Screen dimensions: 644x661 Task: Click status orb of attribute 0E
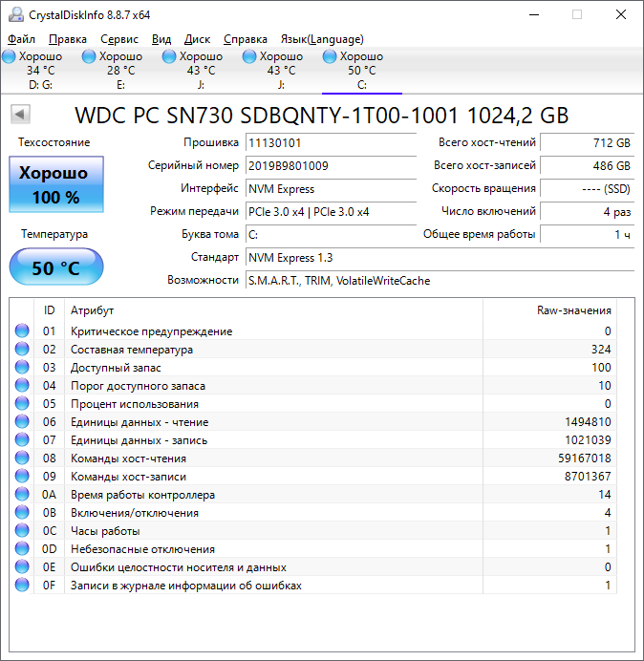(x=22, y=566)
